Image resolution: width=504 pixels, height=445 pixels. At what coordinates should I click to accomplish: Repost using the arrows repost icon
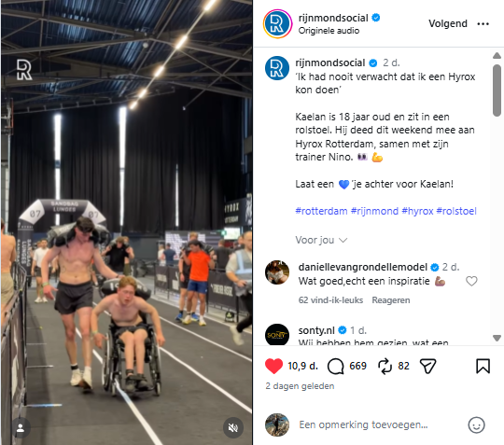385,367
